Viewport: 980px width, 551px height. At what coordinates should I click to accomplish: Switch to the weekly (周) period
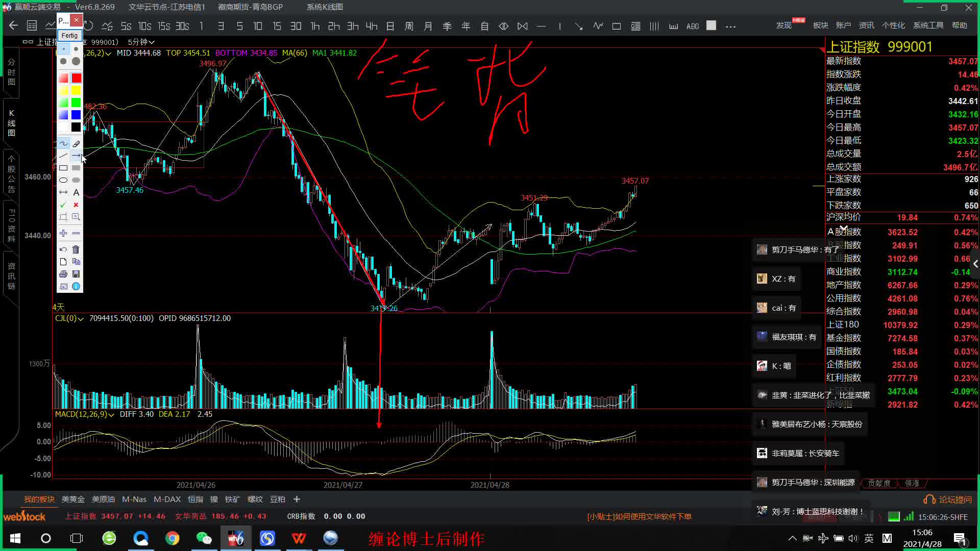pyautogui.click(x=409, y=26)
